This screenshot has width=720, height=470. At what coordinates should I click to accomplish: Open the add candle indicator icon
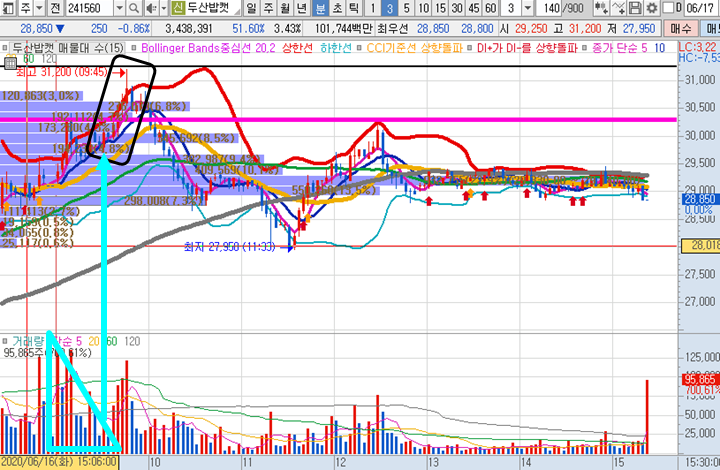coord(601,8)
